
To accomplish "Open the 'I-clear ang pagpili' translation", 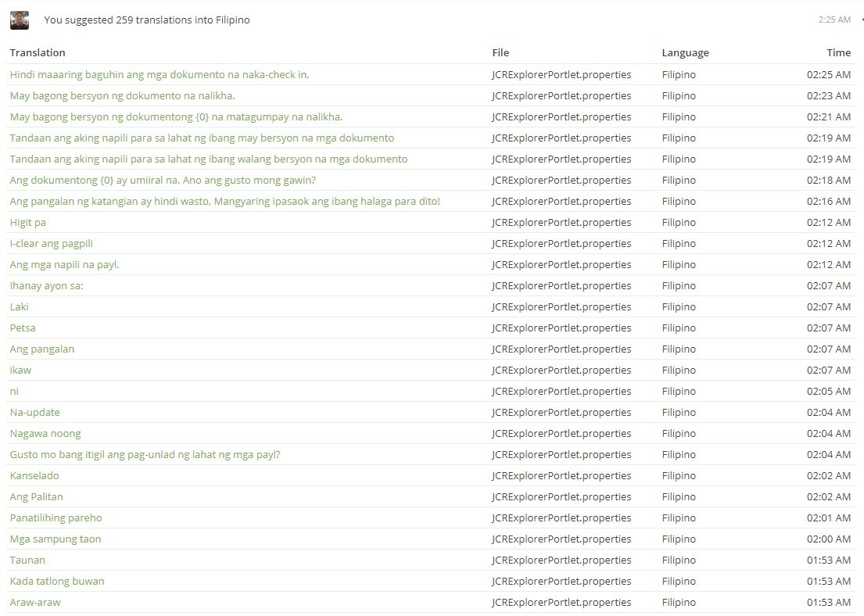I will point(51,244).
